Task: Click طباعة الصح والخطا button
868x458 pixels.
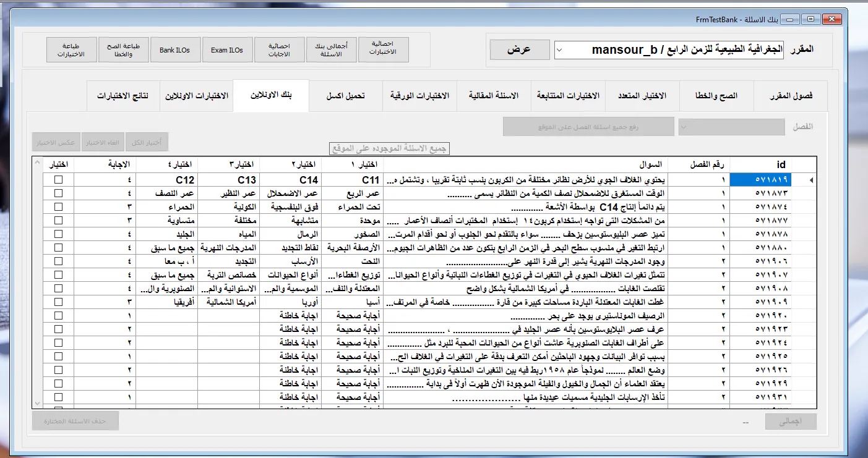Action: tap(124, 49)
